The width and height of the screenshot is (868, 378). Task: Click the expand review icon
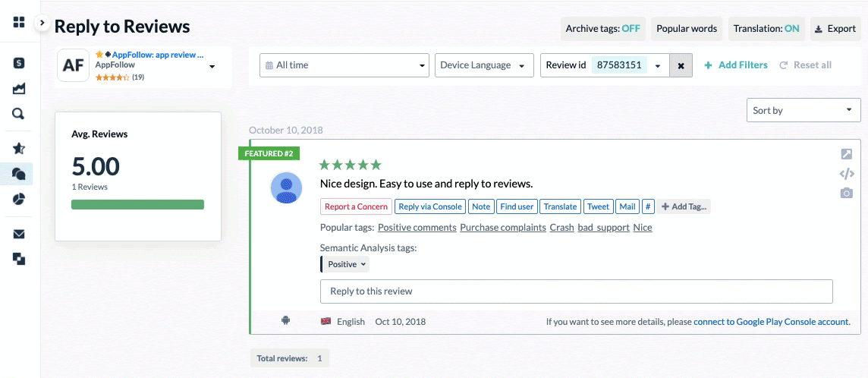(x=846, y=154)
